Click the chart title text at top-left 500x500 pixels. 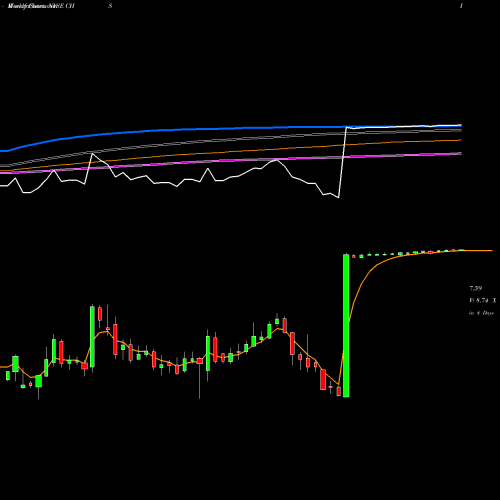41,6
